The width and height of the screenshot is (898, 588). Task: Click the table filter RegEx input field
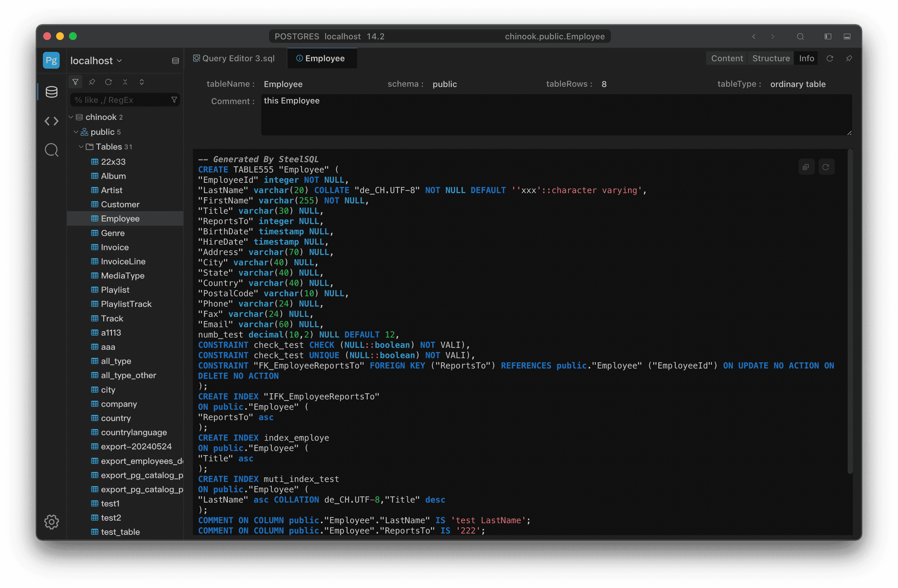tap(121, 100)
